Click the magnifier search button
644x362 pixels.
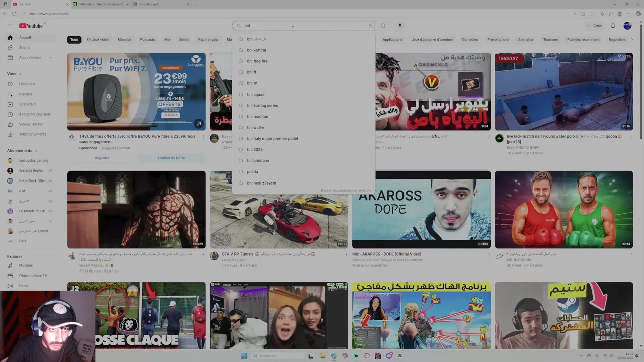pyautogui.click(x=383, y=26)
